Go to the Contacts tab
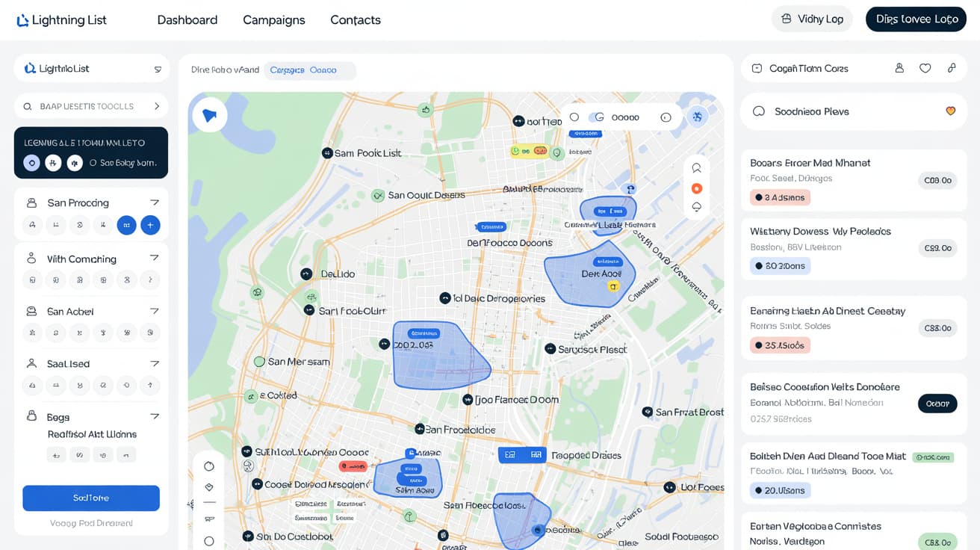Viewport: 980px width, 550px height. [x=356, y=20]
